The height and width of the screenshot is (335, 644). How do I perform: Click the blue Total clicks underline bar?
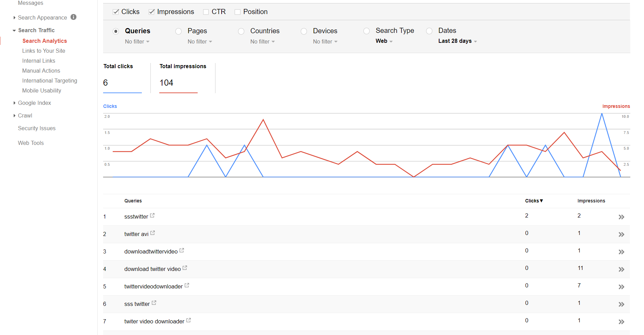[122, 93]
